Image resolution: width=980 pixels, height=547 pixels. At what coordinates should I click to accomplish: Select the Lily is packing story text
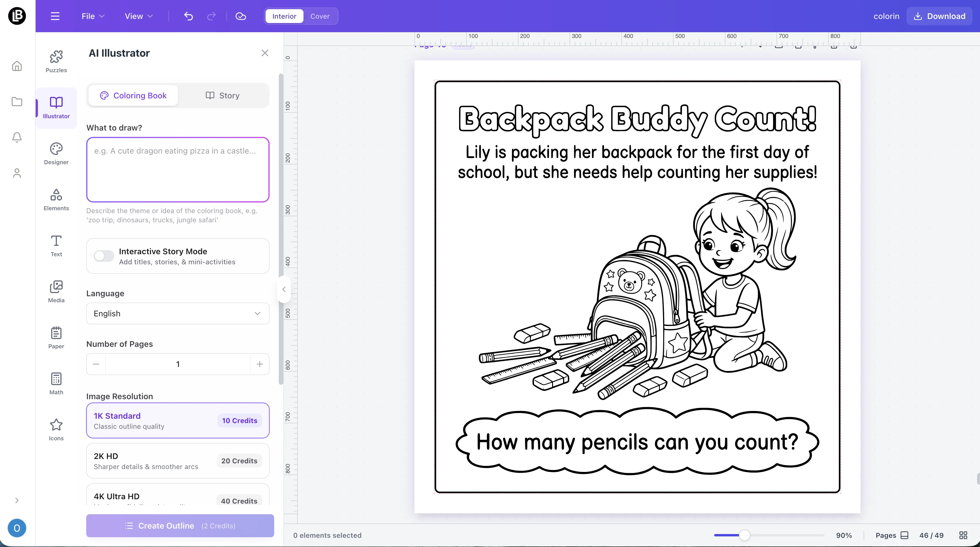(x=637, y=162)
